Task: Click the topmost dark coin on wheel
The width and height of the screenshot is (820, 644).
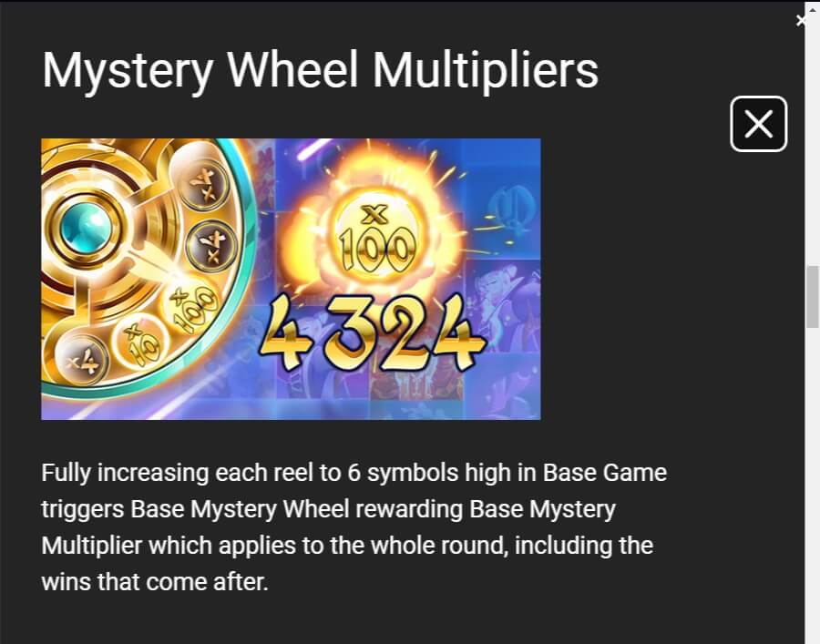Action: [204, 184]
